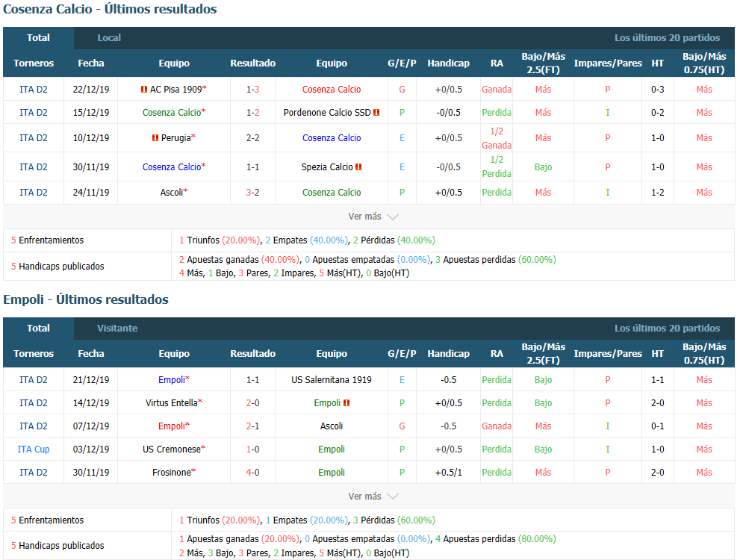The width and height of the screenshot is (749, 560).
Task: Click '1/2 Ganada' in Perugia row
Action: [497, 138]
